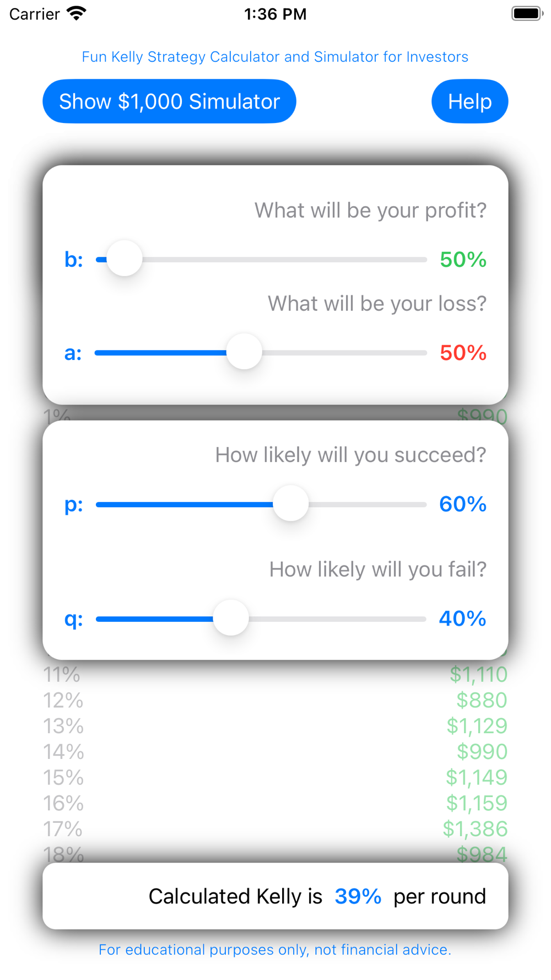
Task: Tap the green 50% profit value
Action: 463,259
